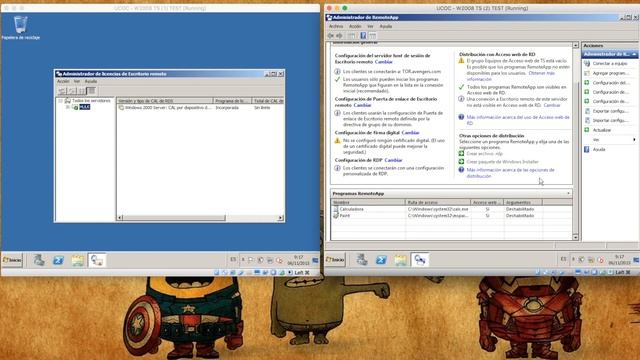The height and width of the screenshot is (360, 640).
Task: Select the Papelera de reciclaje desktop icon
Action: click(20, 28)
